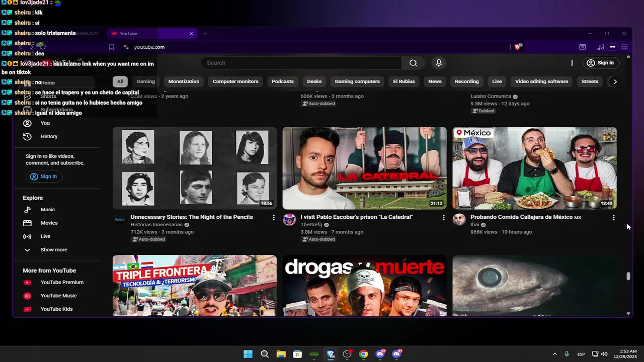Open a new browser tab
The height and width of the screenshot is (362, 644).
point(205,33)
